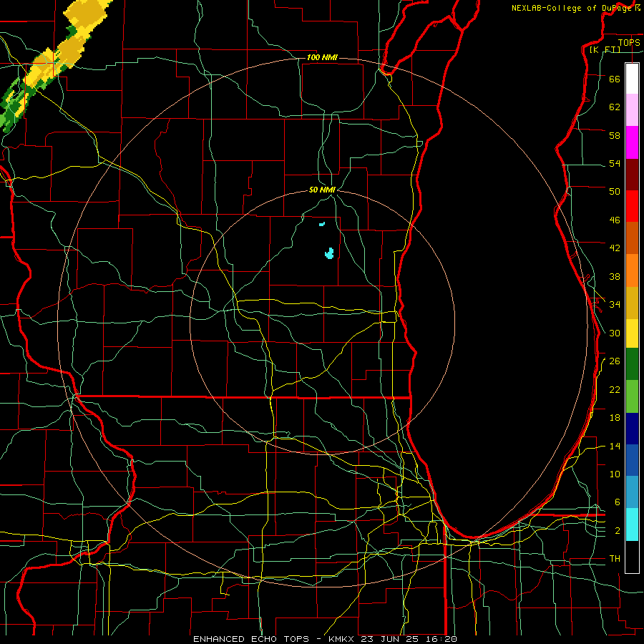This screenshot has width=644, height=644.
Task: Click the "16:20" time stamp
Action: click(x=441, y=639)
